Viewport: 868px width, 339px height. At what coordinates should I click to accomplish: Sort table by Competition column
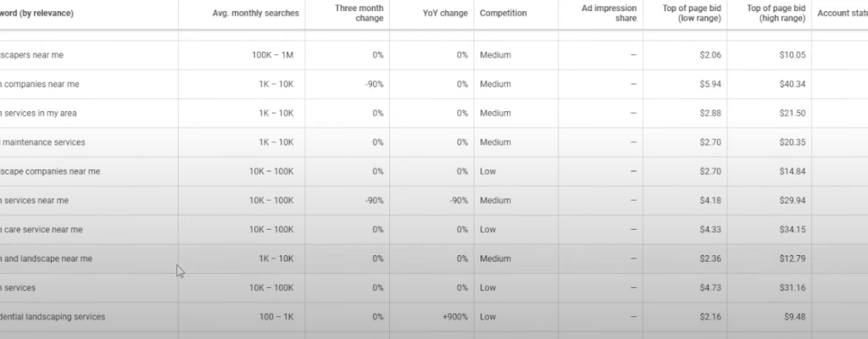tap(503, 14)
